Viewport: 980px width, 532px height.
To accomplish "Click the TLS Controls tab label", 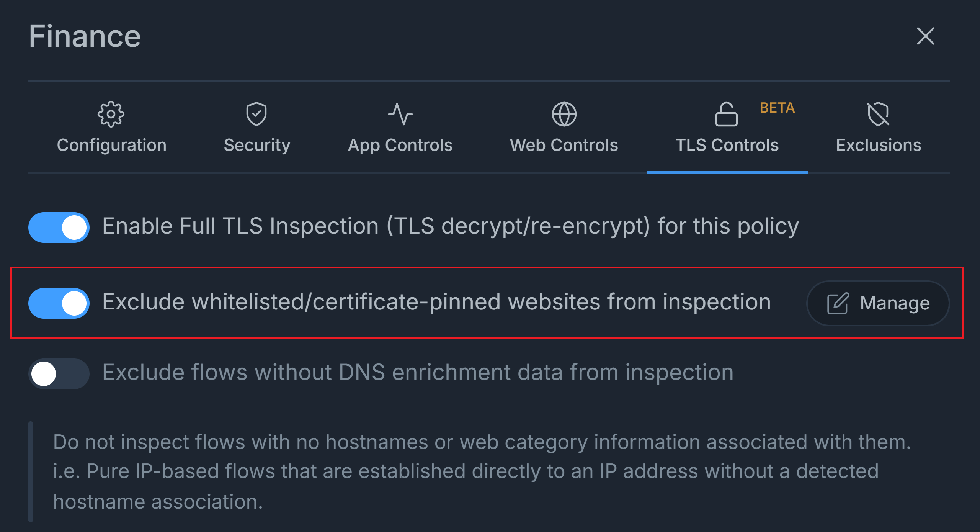I will (727, 145).
